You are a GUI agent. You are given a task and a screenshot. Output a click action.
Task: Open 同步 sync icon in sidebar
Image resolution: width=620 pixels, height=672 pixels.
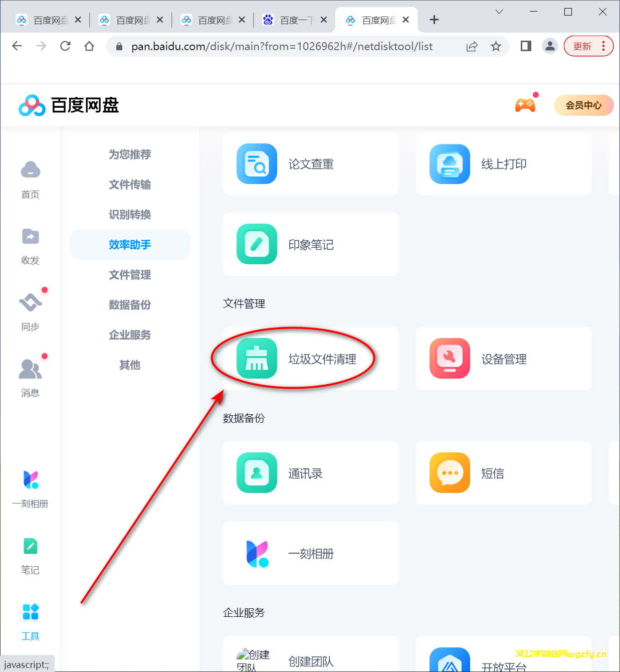30,302
